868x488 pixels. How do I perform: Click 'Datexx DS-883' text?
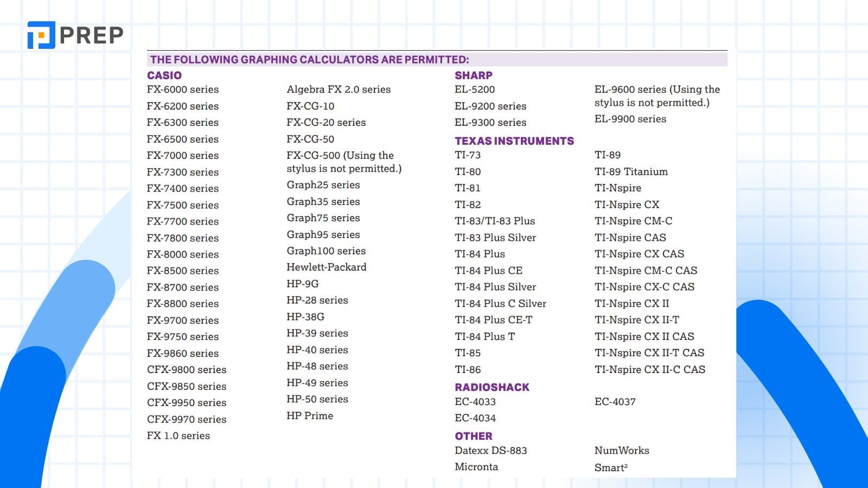[x=491, y=451]
